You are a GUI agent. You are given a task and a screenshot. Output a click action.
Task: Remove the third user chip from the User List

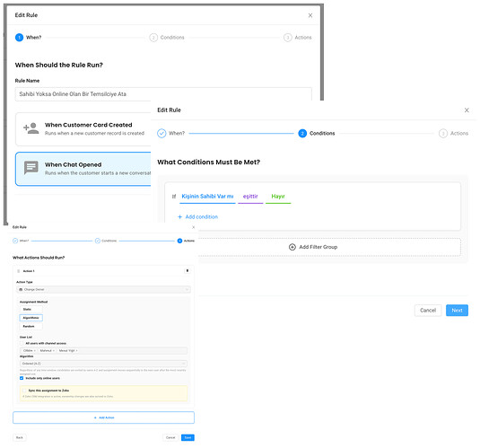pos(76,350)
